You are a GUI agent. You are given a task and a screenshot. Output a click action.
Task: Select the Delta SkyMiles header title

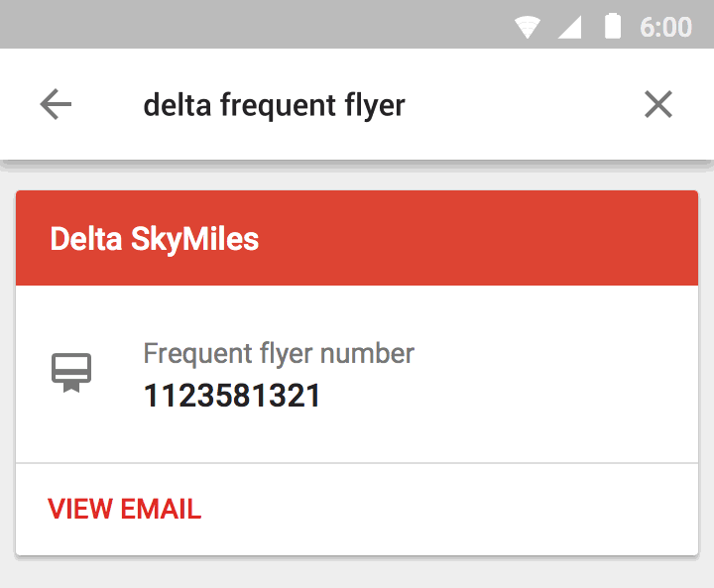(155, 239)
